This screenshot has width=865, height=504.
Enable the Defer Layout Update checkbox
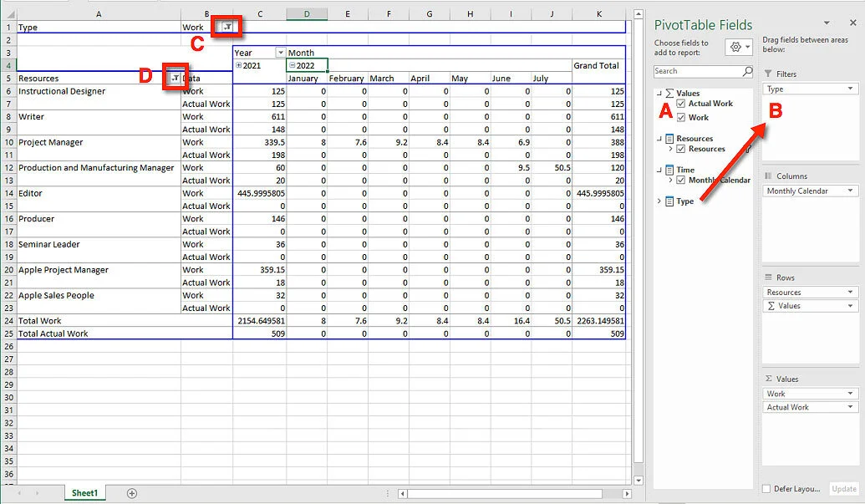point(766,489)
